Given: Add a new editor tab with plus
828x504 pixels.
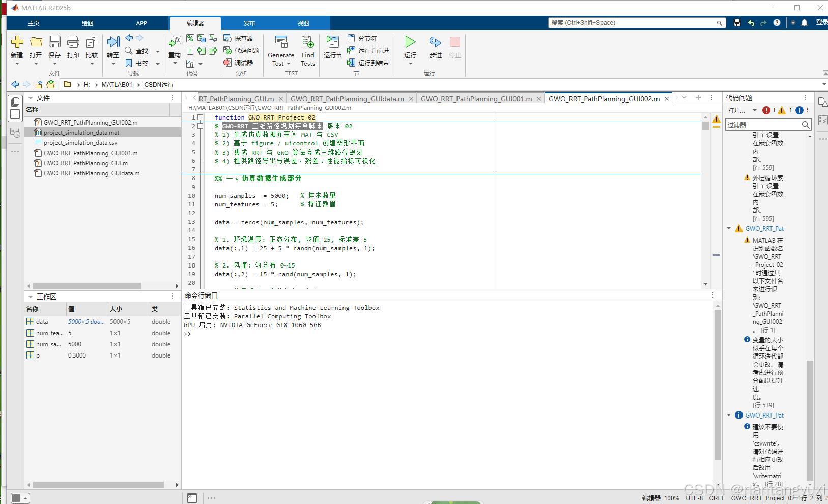Looking at the screenshot, I should tap(698, 98).
